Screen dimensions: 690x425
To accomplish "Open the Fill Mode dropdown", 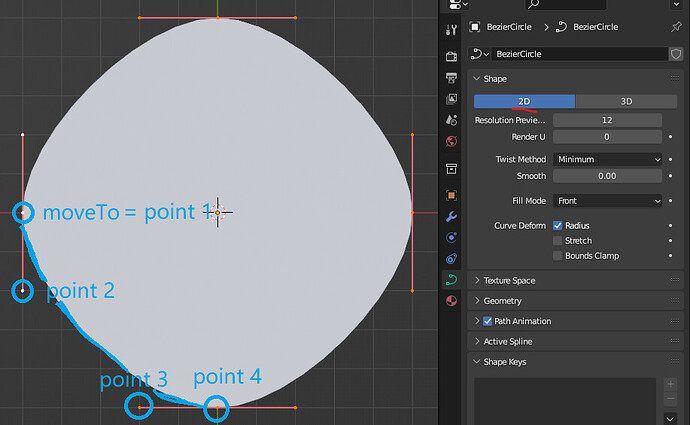I will point(607,201).
